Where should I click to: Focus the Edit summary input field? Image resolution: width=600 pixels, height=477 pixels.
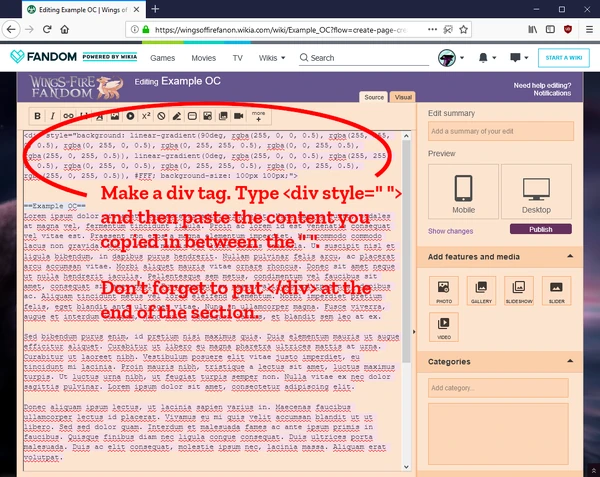(x=501, y=131)
